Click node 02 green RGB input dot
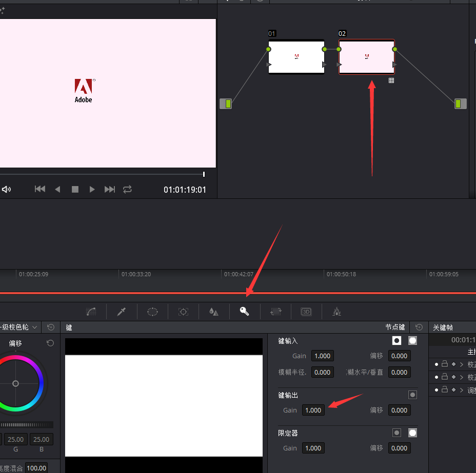This screenshot has width=476, height=473. (x=339, y=49)
